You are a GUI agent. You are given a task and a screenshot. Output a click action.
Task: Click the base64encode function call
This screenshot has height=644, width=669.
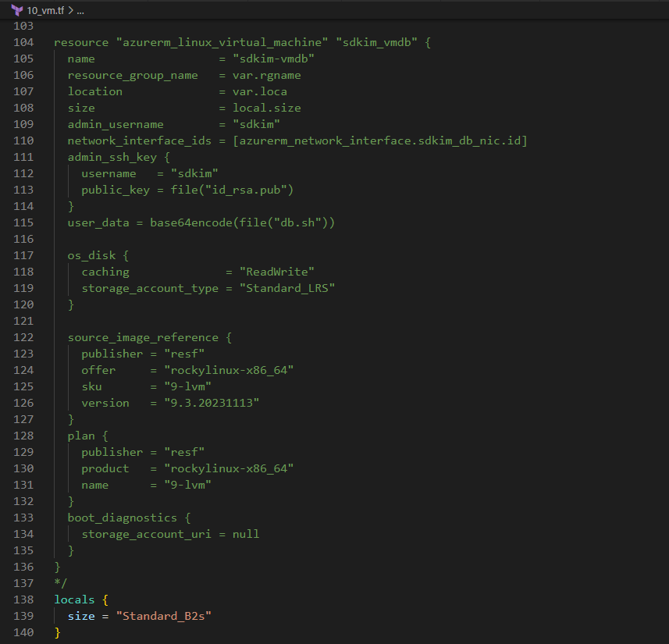coord(191,222)
